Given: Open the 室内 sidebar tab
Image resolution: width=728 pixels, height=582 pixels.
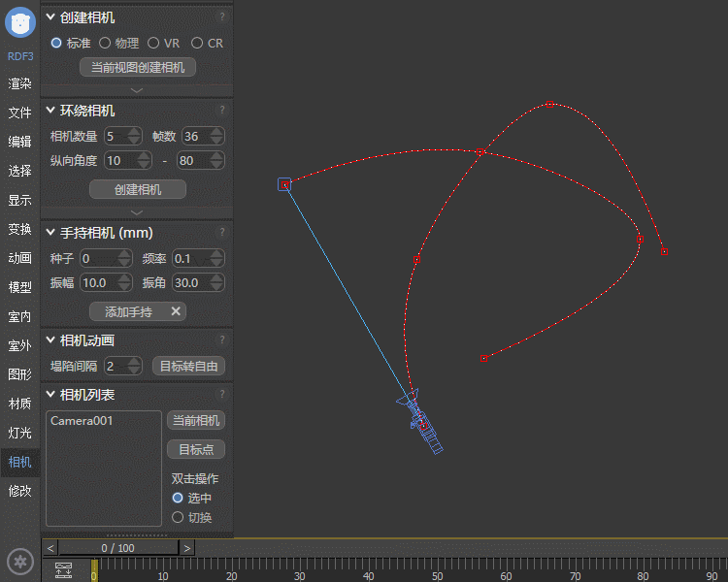Looking at the screenshot, I should coord(20,316).
